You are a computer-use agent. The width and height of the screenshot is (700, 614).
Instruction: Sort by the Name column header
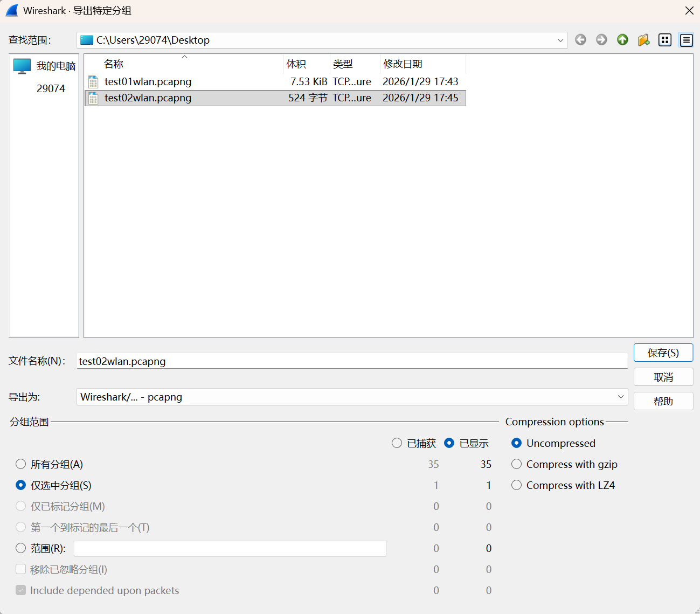pos(184,64)
